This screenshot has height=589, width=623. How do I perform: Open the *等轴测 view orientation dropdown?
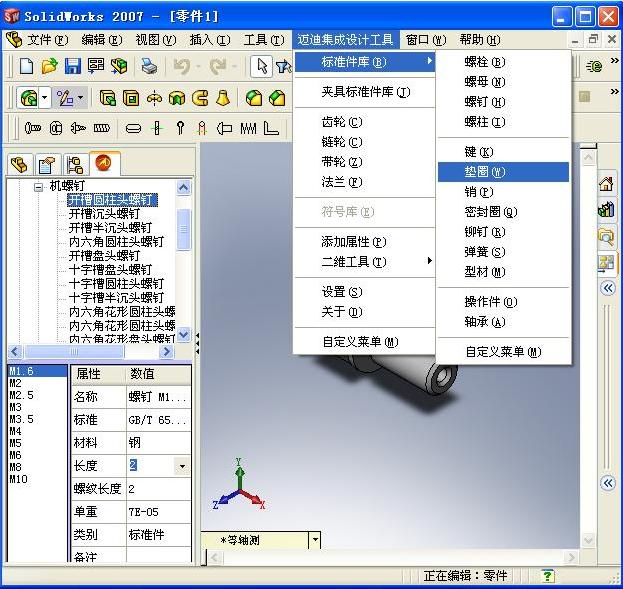315,540
